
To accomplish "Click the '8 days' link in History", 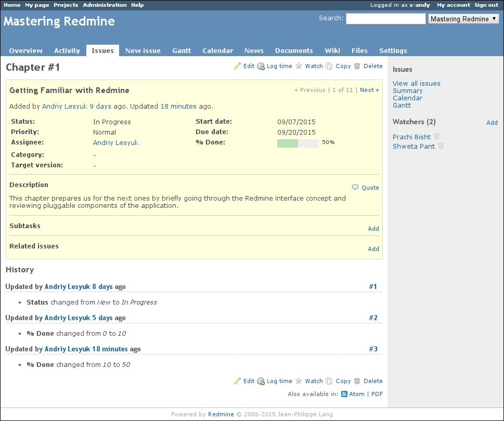I will click(102, 287).
